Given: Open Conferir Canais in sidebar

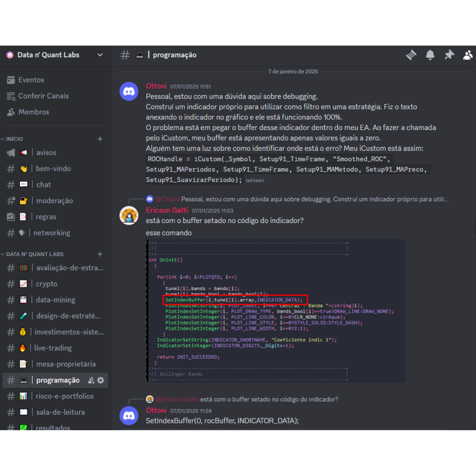Looking at the screenshot, I should point(43,96).
